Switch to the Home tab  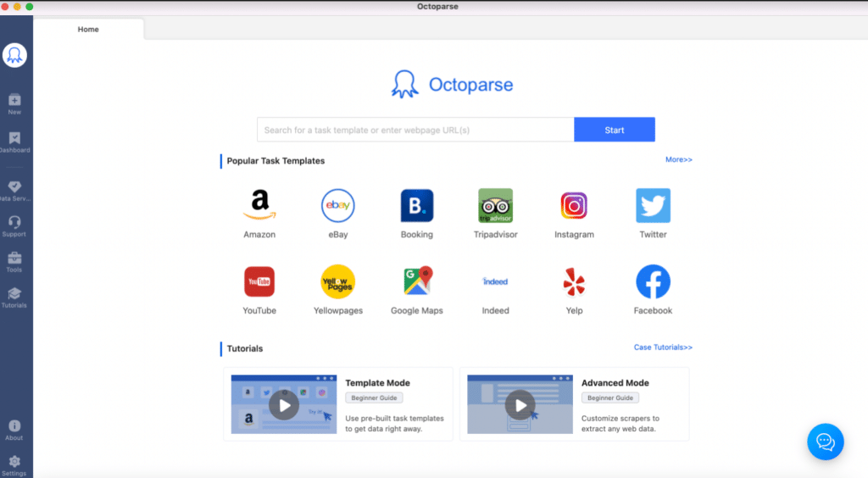pos(88,29)
